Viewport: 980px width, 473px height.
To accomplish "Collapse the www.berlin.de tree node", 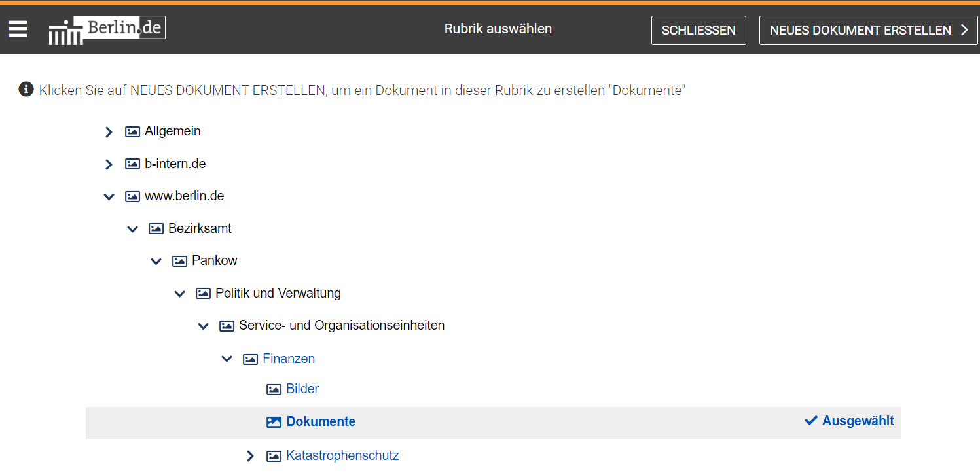I will coord(109,196).
